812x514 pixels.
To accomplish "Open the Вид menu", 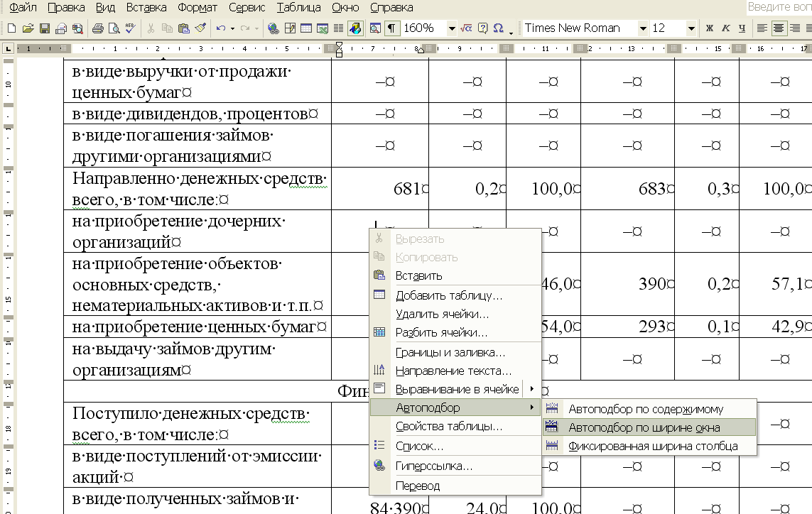I will [106, 7].
